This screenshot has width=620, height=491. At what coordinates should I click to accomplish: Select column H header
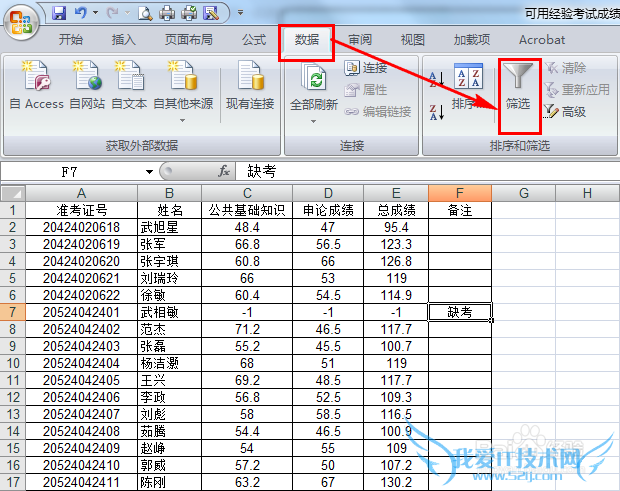pos(588,193)
